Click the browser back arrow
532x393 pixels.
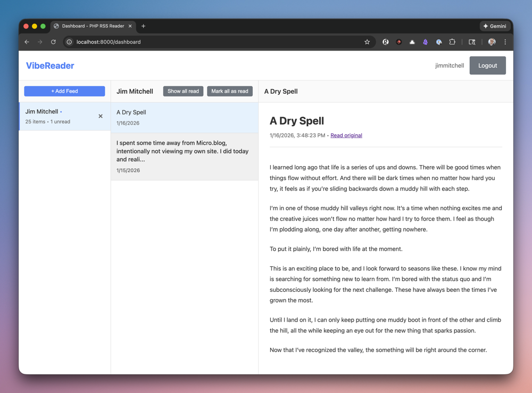(x=27, y=42)
